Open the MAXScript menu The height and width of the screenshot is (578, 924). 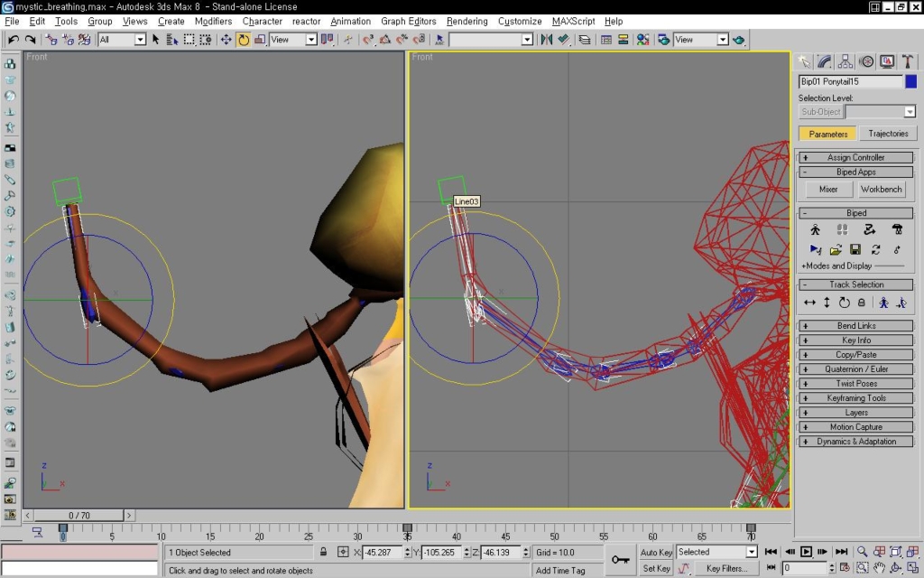(x=573, y=22)
